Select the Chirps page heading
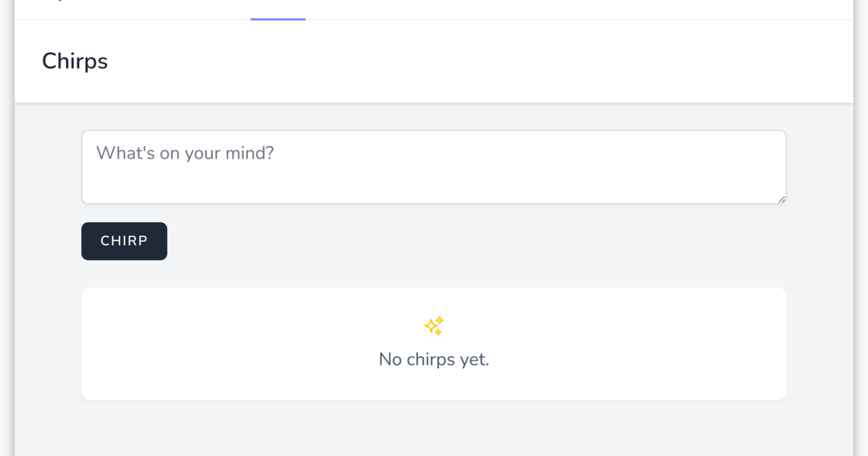The height and width of the screenshot is (456, 868). (x=75, y=61)
